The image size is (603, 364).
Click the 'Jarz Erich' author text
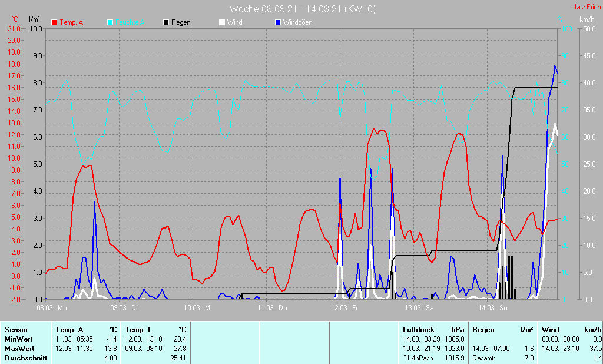pyautogui.click(x=587, y=7)
